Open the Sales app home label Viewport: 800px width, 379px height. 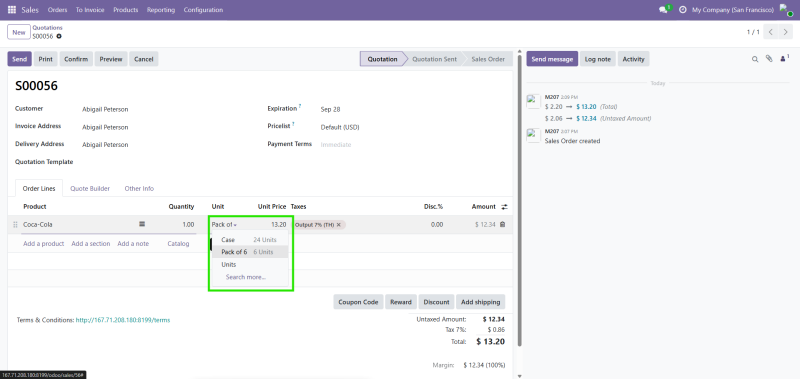[30, 10]
